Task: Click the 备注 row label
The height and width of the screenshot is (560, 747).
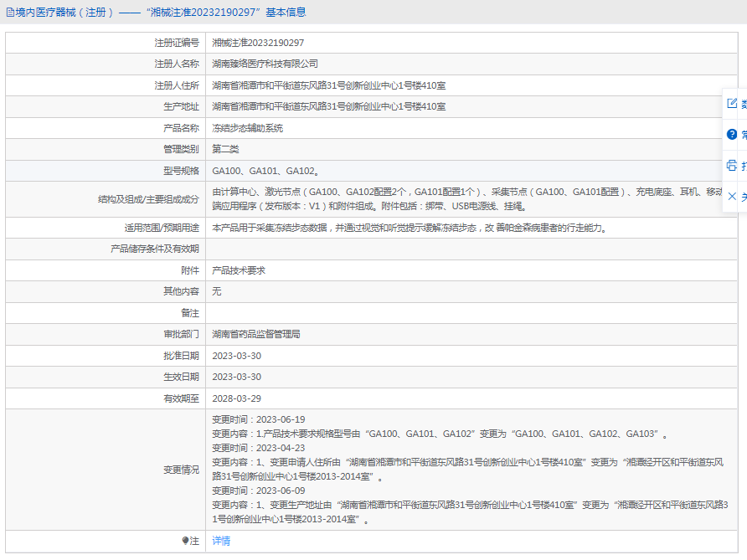Action: 190,313
